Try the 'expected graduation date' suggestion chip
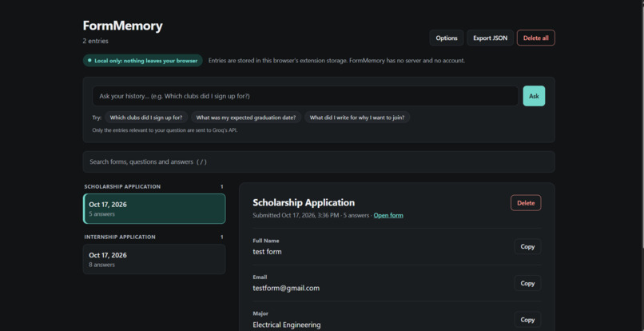Screen dimensions: 644x331 tap(246, 118)
